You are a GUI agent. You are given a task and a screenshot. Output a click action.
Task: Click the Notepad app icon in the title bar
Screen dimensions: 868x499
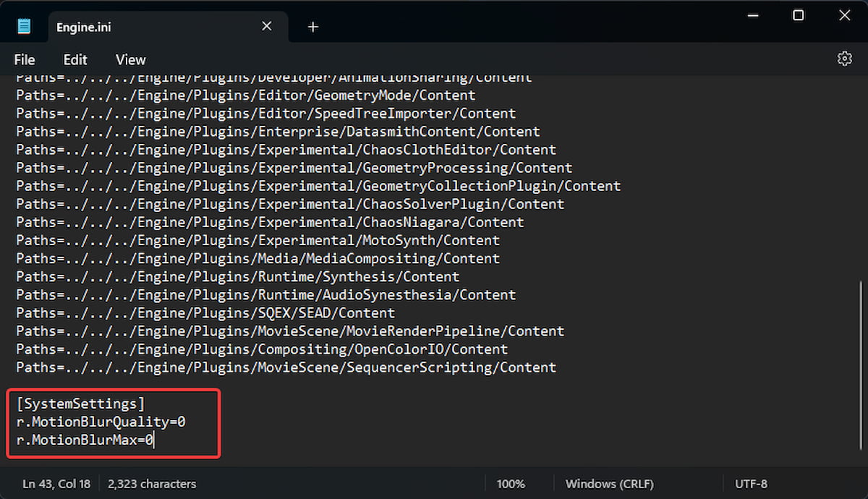click(x=25, y=27)
